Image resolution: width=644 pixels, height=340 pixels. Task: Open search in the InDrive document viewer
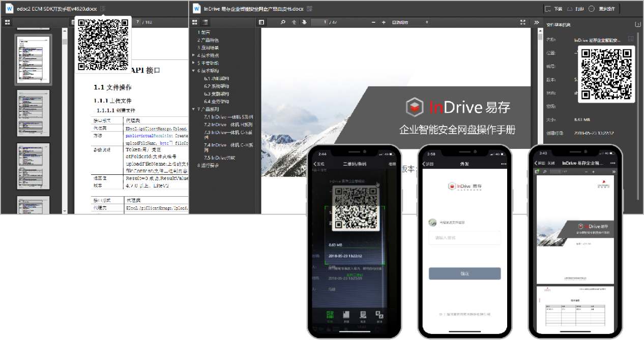pos(283,22)
